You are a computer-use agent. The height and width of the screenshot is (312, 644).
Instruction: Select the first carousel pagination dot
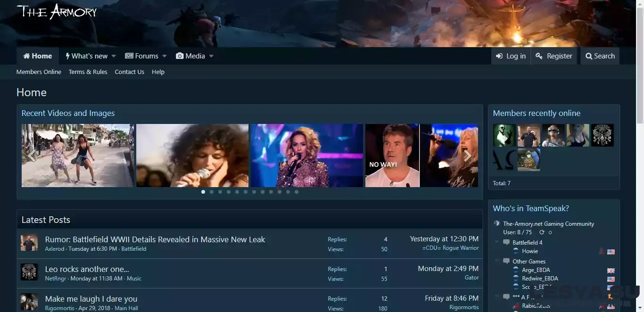pyautogui.click(x=203, y=192)
